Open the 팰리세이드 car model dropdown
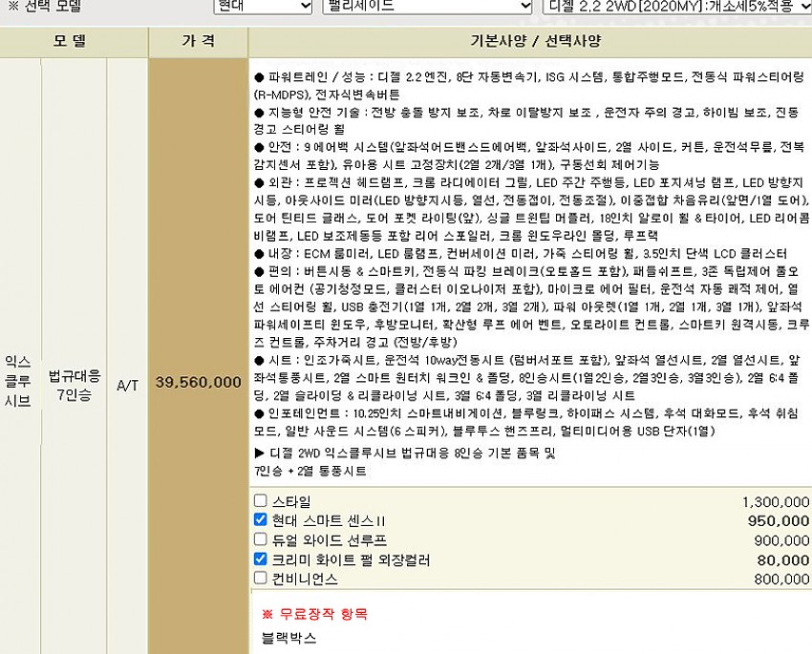Screen dimensions: 812x654 point(426,6)
